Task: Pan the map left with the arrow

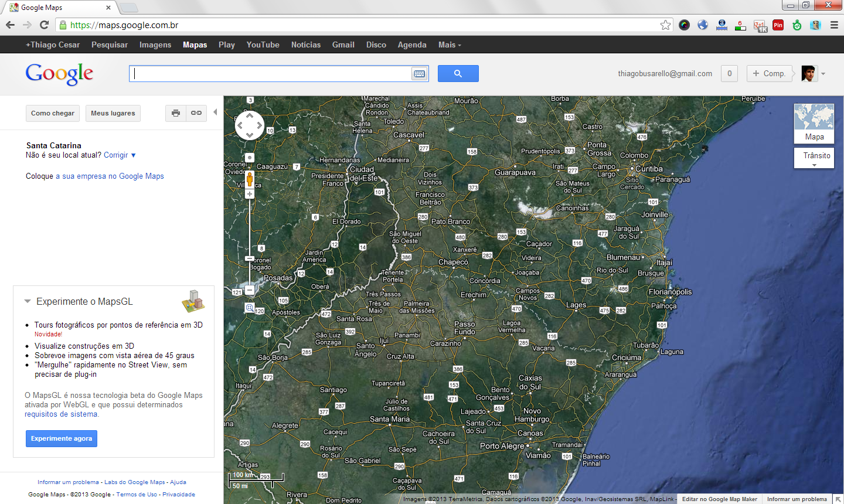Action: point(240,125)
